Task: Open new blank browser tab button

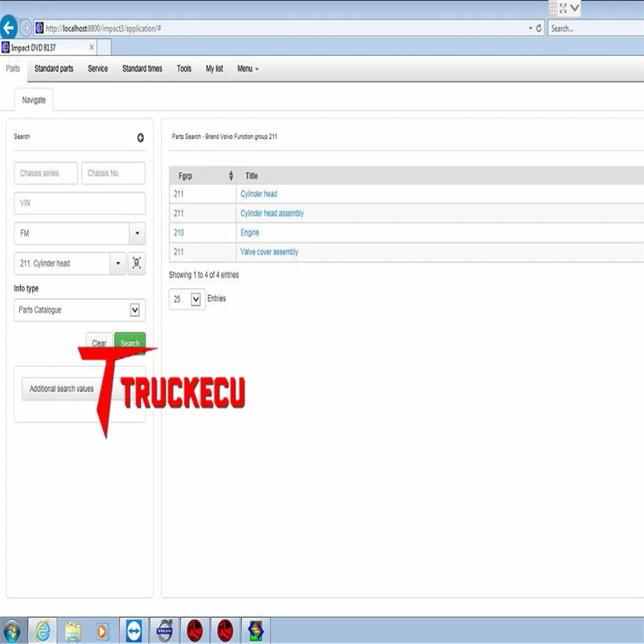Action: (x=104, y=47)
